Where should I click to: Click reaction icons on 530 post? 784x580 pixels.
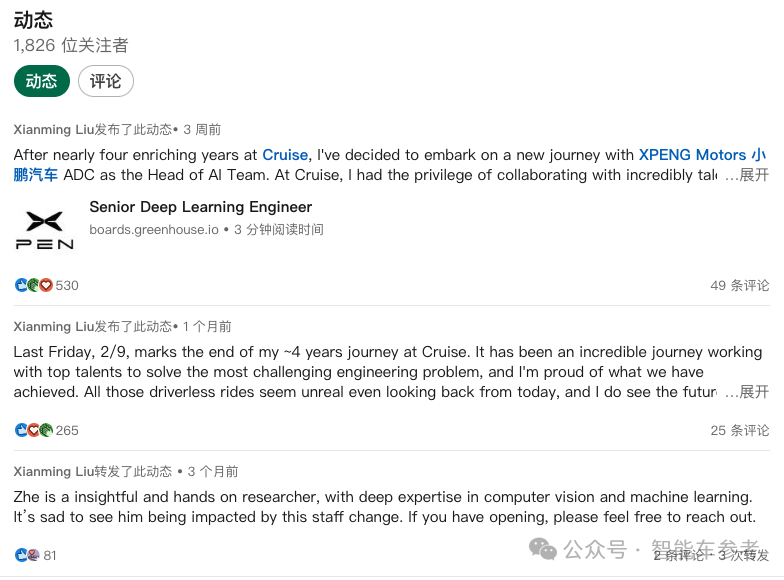tap(33, 285)
